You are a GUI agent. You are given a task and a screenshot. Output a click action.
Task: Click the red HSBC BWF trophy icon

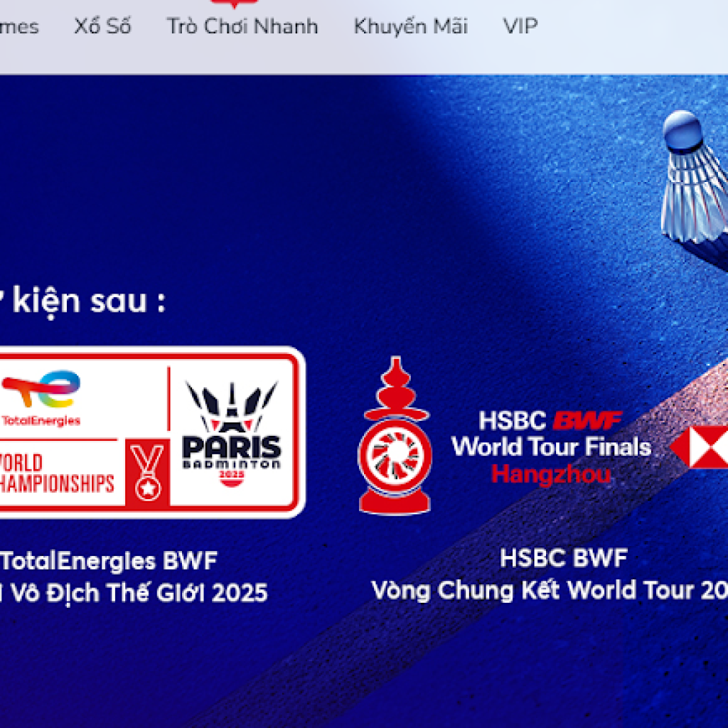coord(395,436)
